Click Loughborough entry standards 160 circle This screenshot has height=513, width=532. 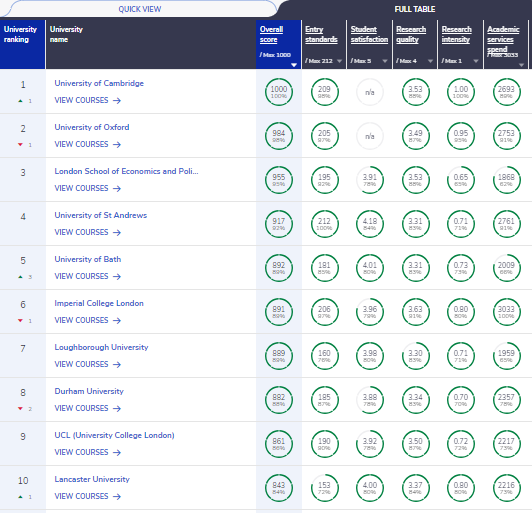tap(324, 356)
